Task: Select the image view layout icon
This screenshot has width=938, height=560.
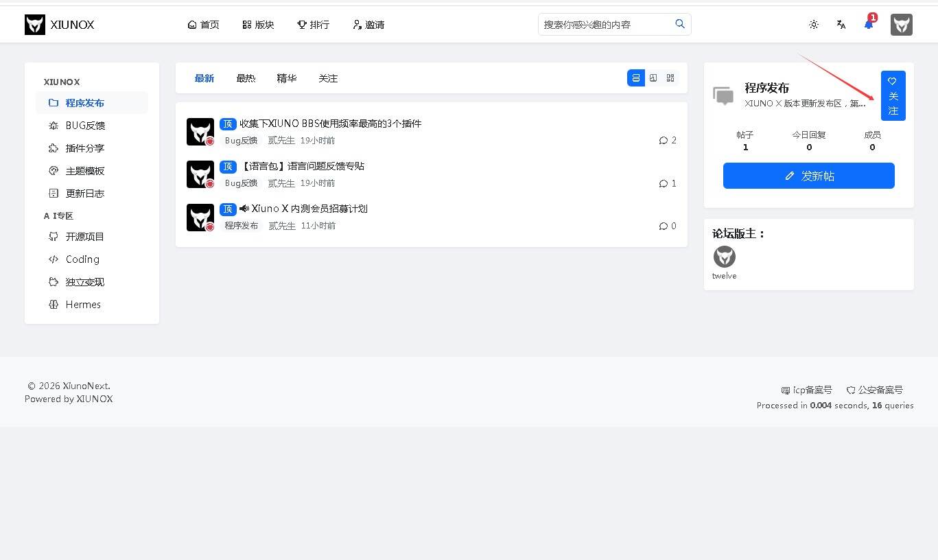Action: [653, 78]
